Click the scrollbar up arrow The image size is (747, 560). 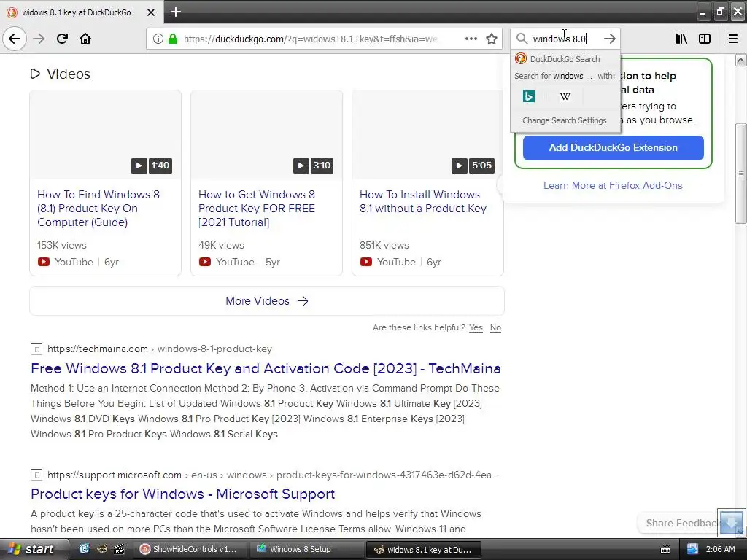pyautogui.click(x=740, y=60)
